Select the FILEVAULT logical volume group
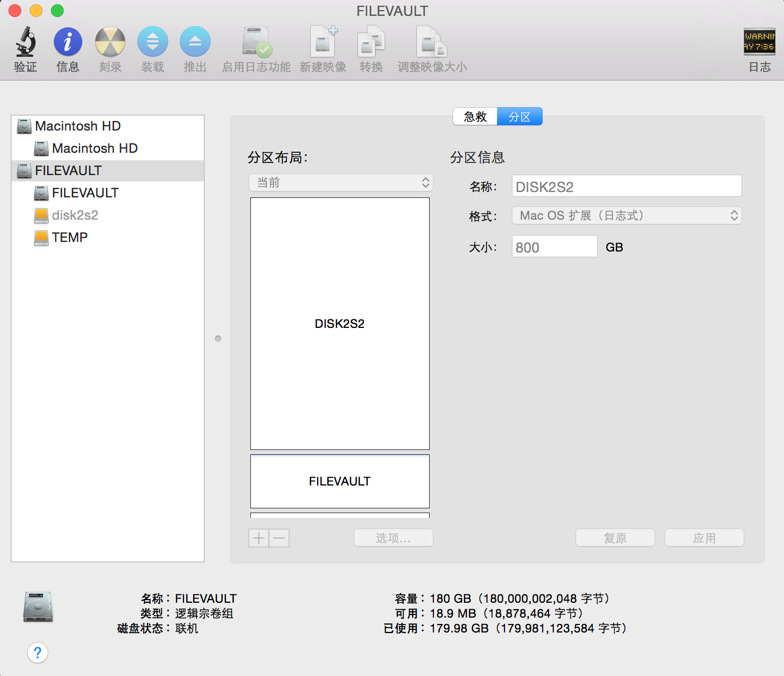Image resolution: width=784 pixels, height=676 pixels. [x=108, y=171]
